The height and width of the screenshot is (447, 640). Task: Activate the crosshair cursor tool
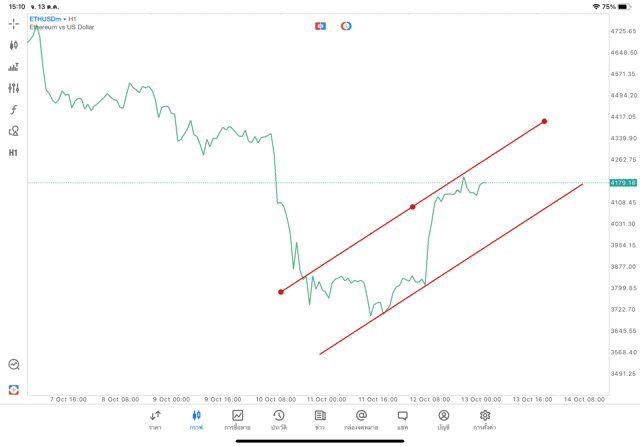pos(14,23)
